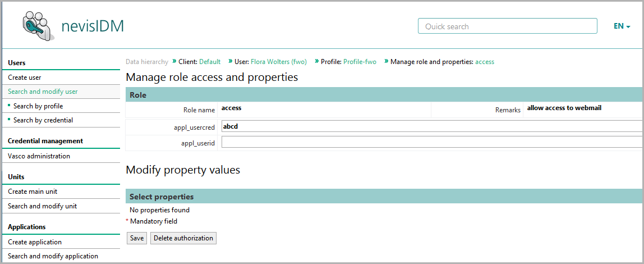The height and width of the screenshot is (264, 644).
Task: Click the 'allow access to webmail' remark
Action: 564,108
